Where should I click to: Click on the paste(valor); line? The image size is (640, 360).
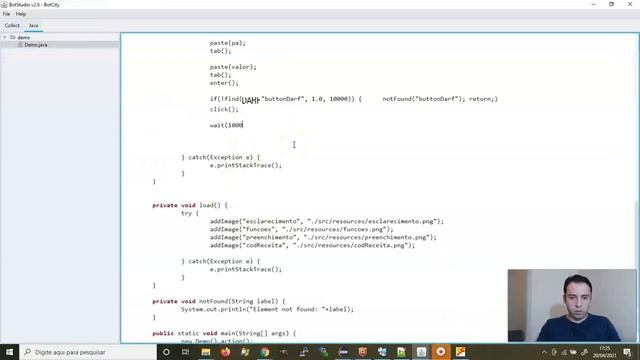click(x=233, y=67)
